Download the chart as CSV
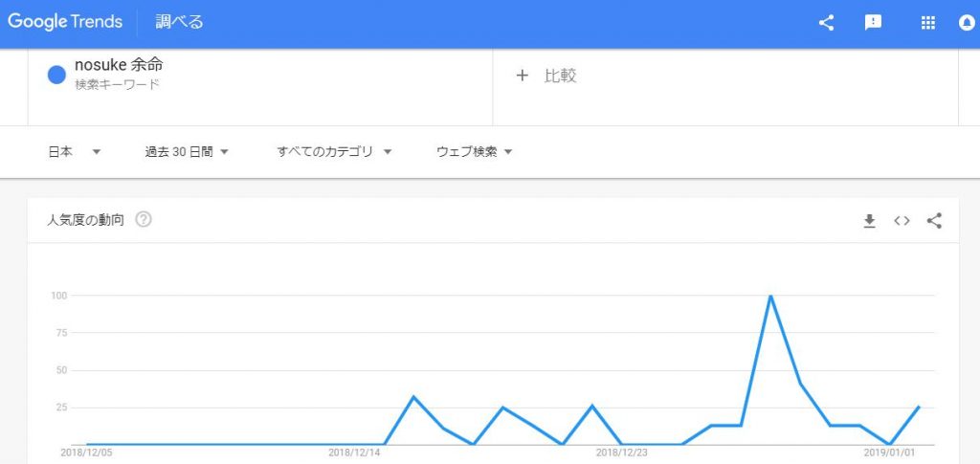Screen dimensions: 980x464 pos(869,221)
